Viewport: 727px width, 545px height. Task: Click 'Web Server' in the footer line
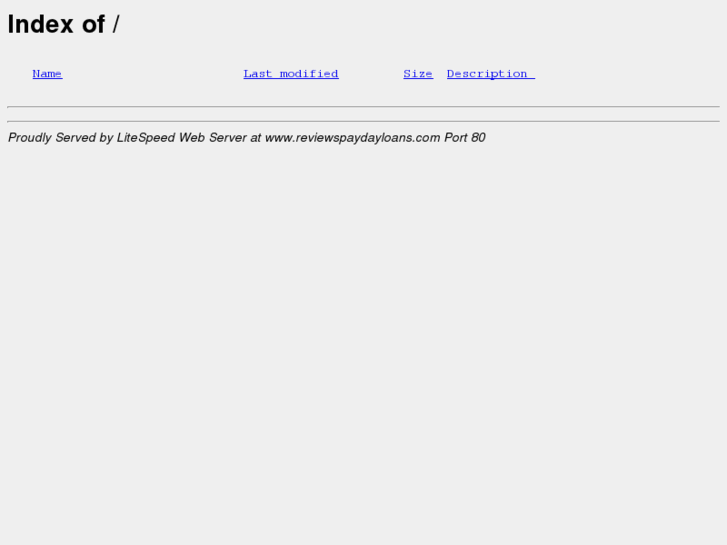[213, 138]
